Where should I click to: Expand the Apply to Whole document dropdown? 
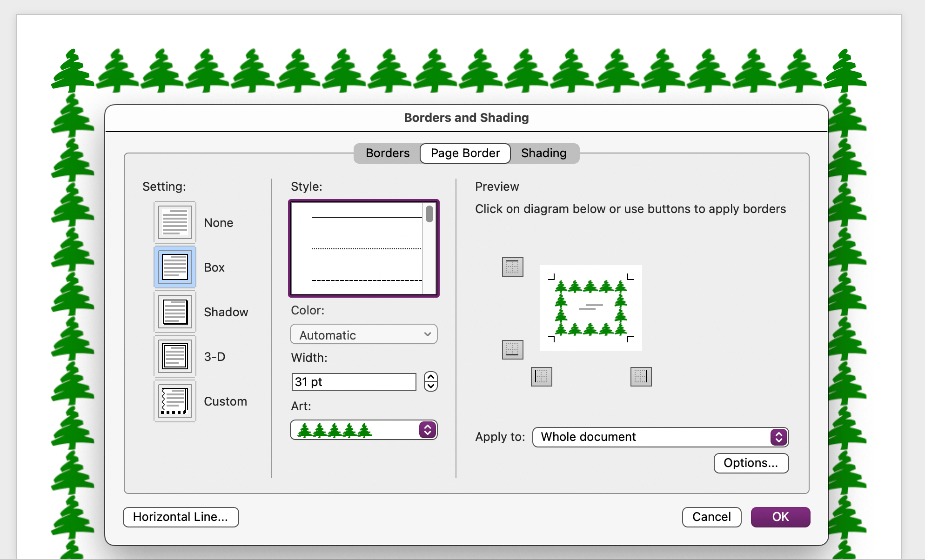pyautogui.click(x=660, y=437)
